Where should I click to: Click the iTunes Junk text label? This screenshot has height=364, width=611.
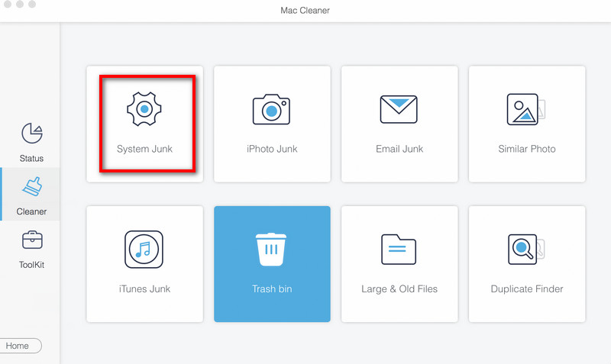point(144,289)
